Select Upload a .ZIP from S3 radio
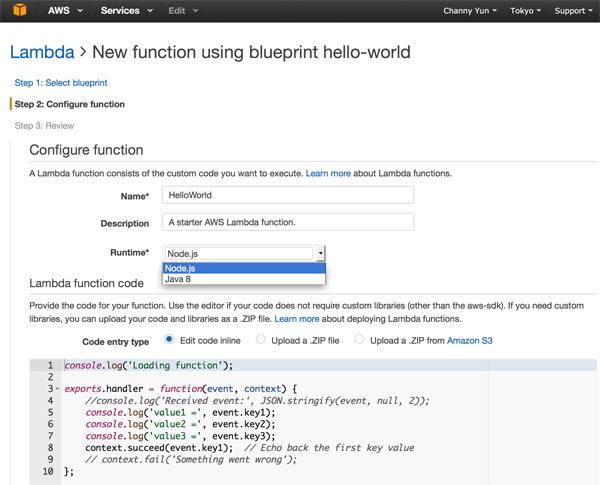This screenshot has height=485, width=600. click(359, 340)
